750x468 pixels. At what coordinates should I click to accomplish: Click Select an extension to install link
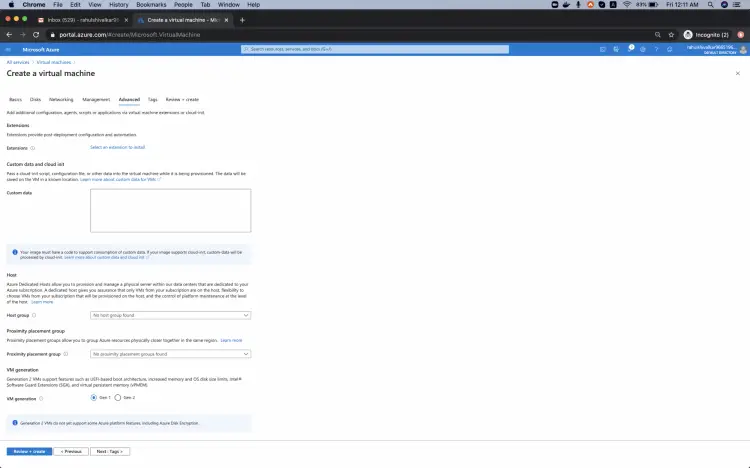point(118,147)
